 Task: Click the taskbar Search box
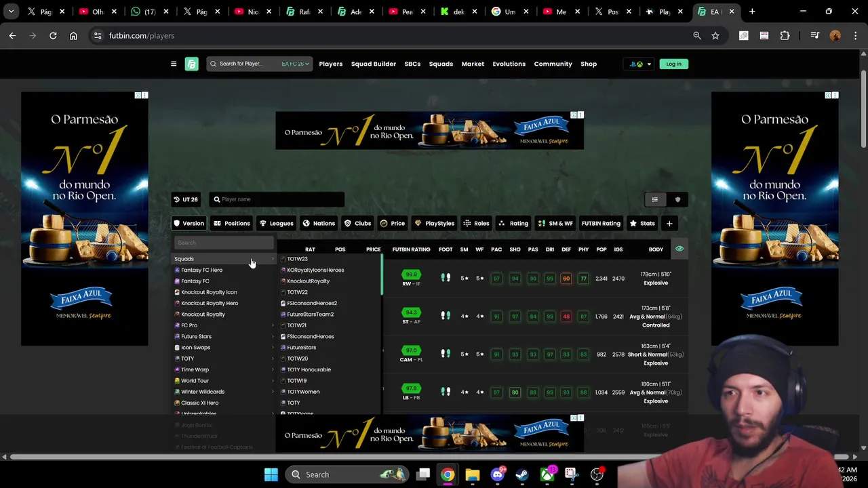pos(346,474)
